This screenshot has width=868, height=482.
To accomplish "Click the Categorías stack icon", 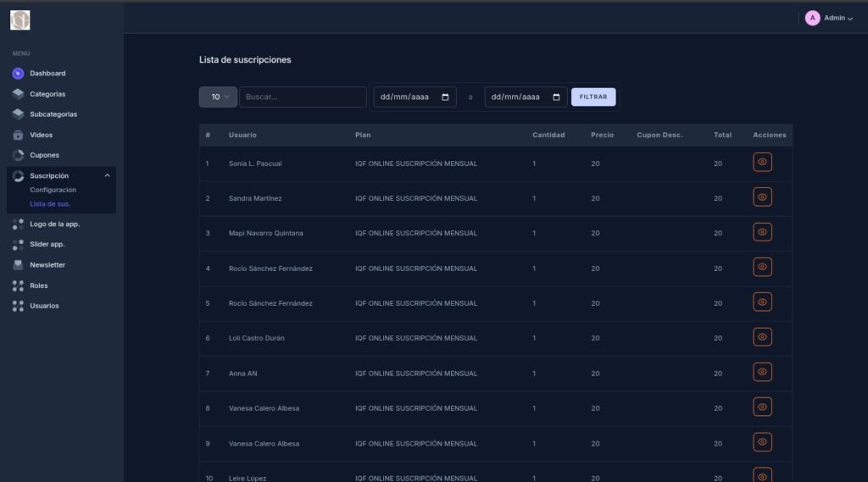I will tap(18, 94).
